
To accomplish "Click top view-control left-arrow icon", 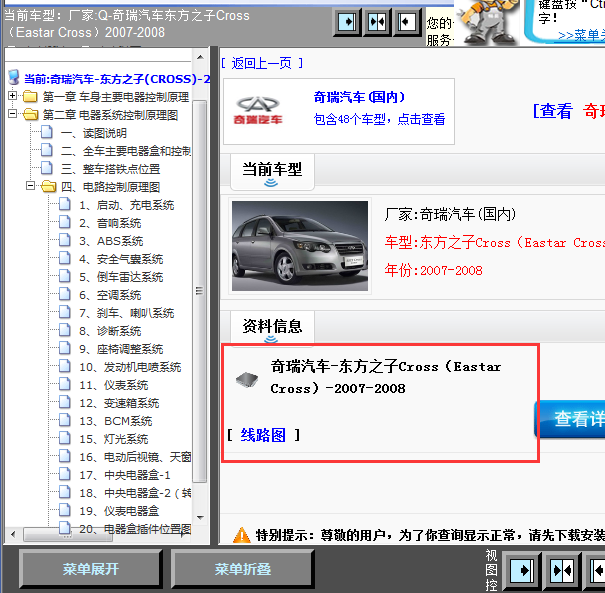I will [406, 22].
